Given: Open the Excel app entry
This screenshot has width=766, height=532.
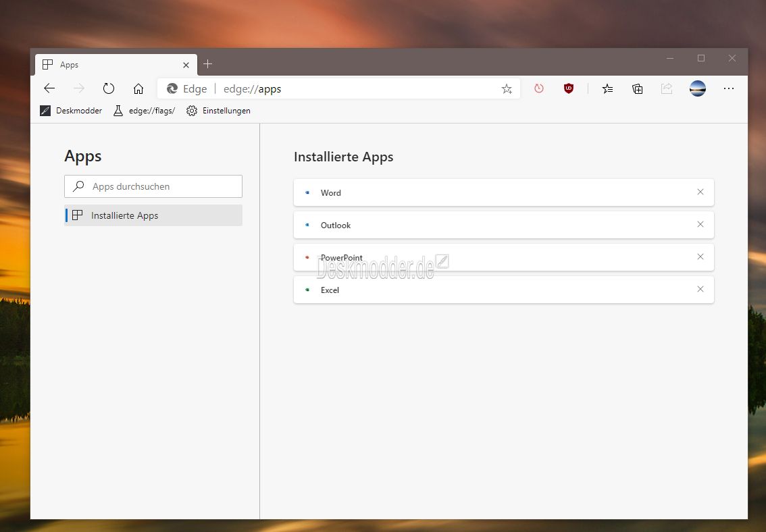Looking at the screenshot, I should 504,290.
